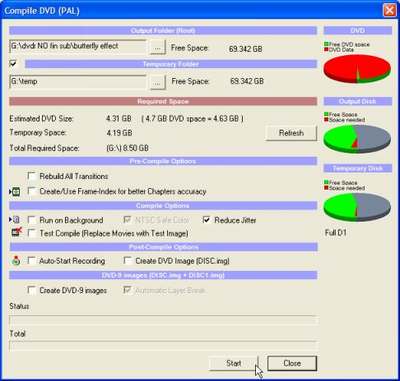Check Create DVD Image (DISC.img)
Viewport: 400px width, 381px height.
128,261
